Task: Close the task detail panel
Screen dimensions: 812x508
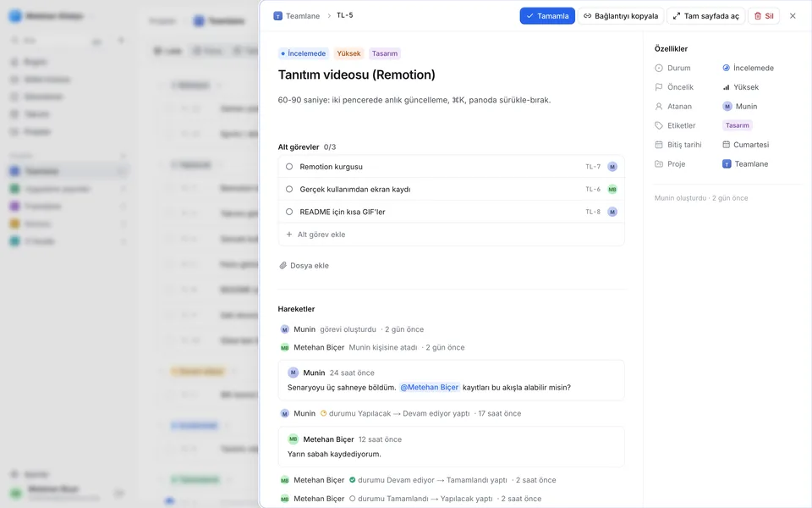Action: point(793,16)
